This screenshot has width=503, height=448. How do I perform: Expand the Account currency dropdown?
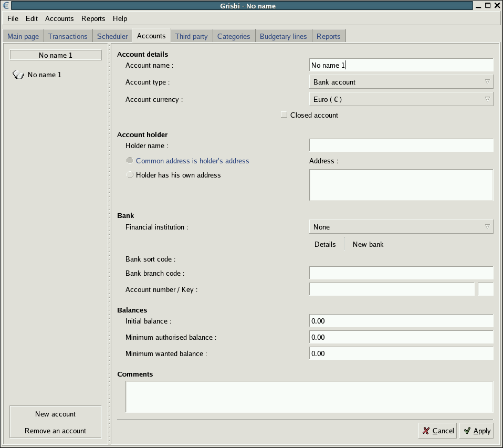pos(401,99)
